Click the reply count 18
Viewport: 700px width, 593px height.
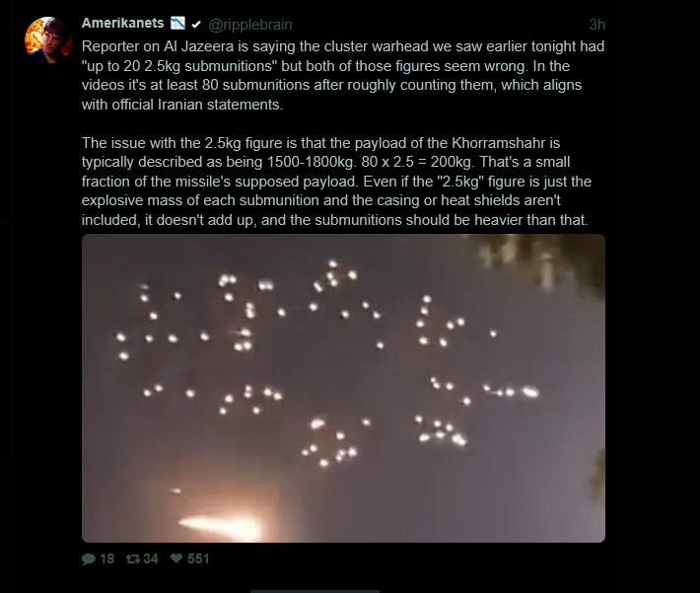106,559
